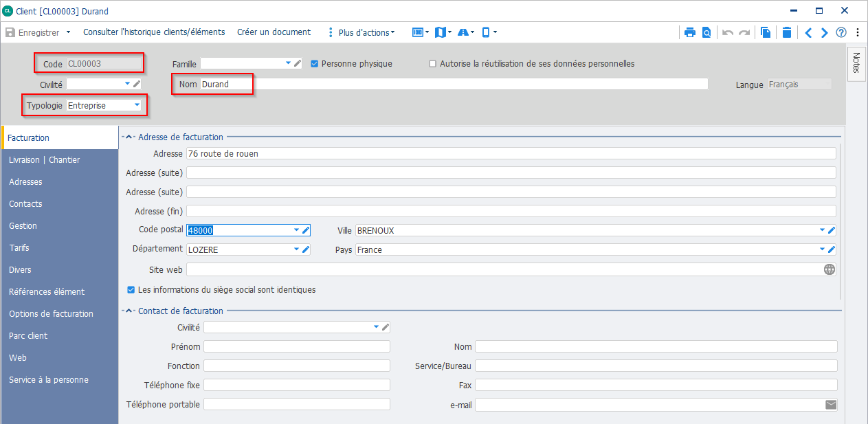Click the Famille edit pencil icon
This screenshot has height=424, width=868.
coord(298,63)
